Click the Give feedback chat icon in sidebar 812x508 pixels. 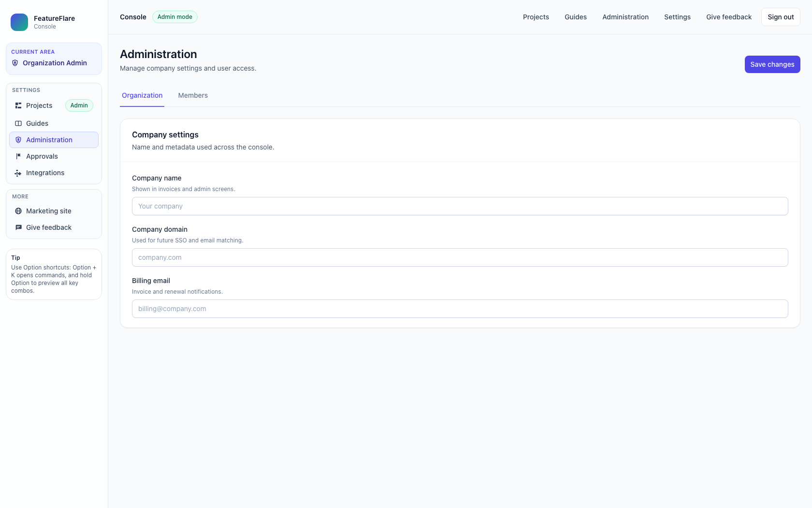(18, 227)
